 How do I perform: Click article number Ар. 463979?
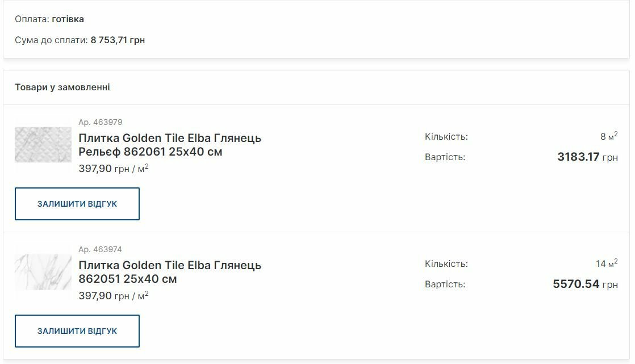click(101, 122)
